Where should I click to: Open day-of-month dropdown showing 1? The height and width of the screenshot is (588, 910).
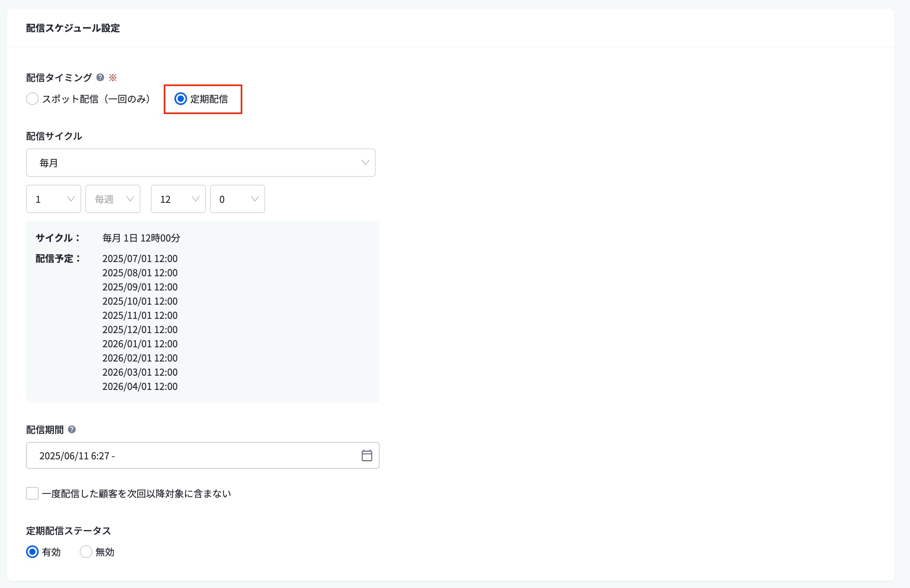[54, 199]
